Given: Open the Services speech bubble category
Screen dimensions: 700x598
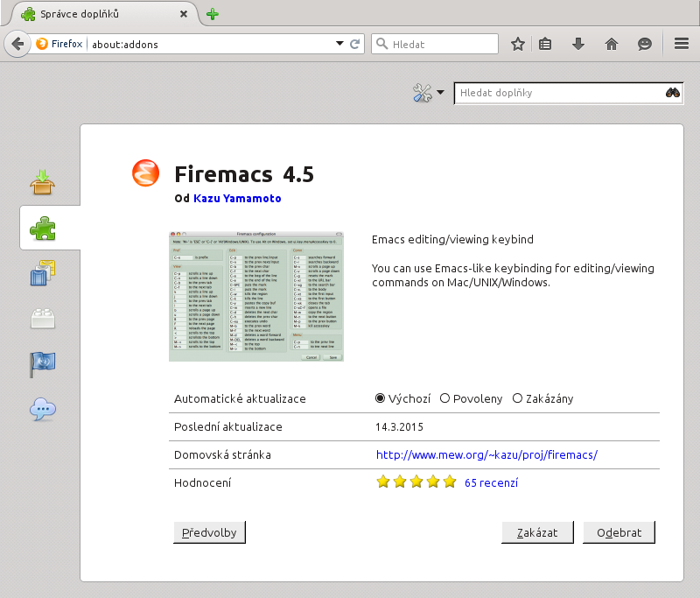Looking at the screenshot, I should click(x=42, y=409).
